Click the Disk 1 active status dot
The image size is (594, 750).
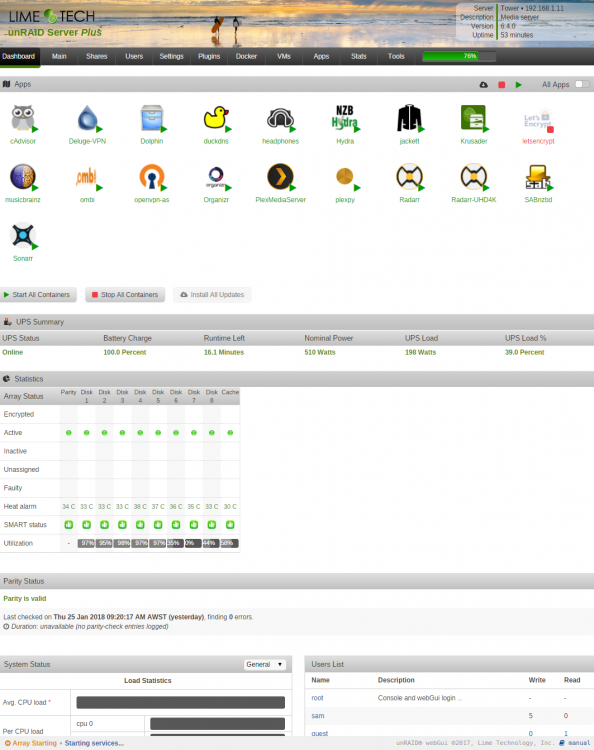(x=87, y=433)
